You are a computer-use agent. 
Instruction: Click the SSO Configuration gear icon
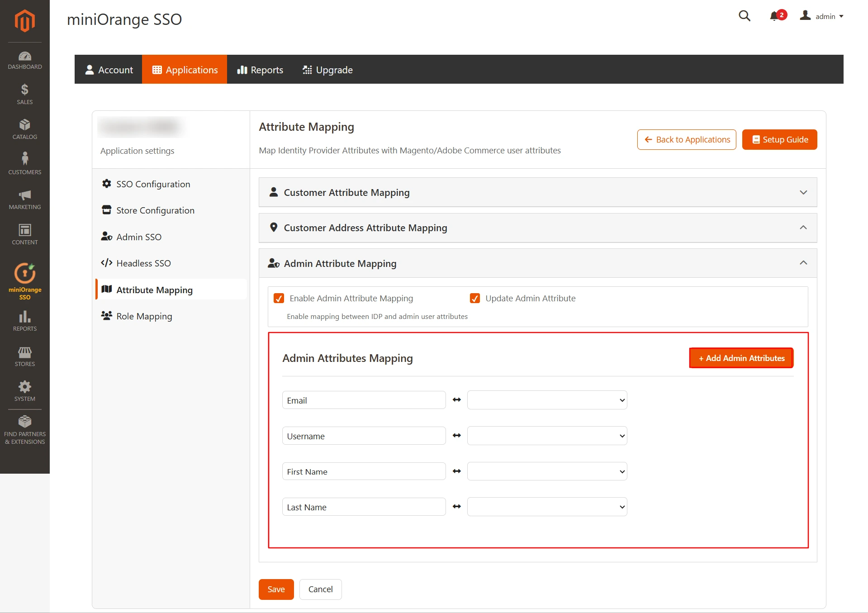(x=107, y=184)
